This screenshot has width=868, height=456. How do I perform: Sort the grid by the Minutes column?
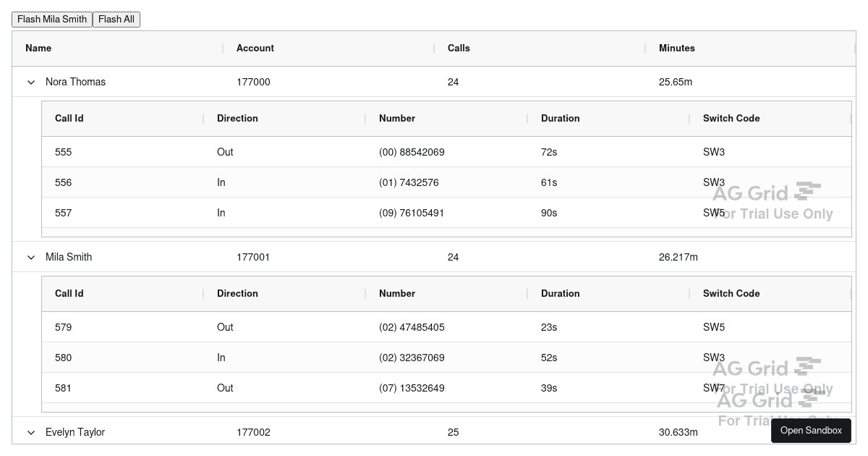(x=676, y=48)
